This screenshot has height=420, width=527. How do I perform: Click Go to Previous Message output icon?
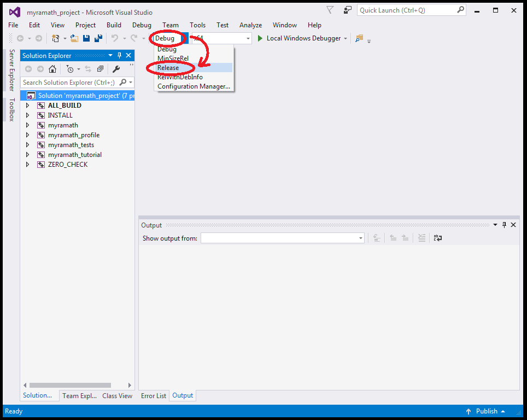393,238
